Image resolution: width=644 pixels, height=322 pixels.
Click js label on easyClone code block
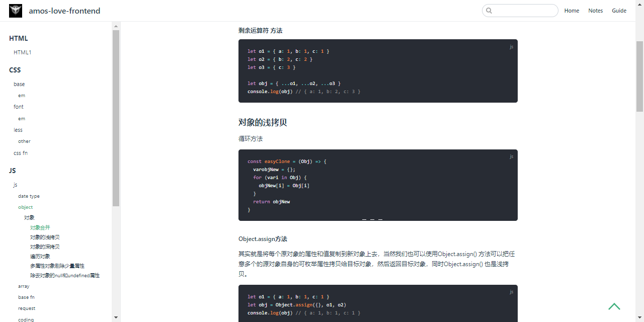[x=511, y=156]
